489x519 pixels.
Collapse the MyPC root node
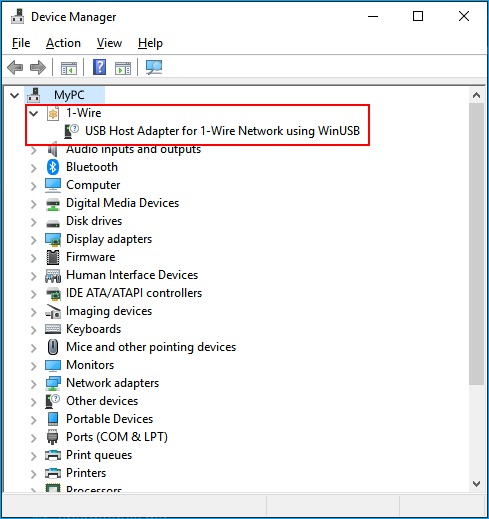14,96
